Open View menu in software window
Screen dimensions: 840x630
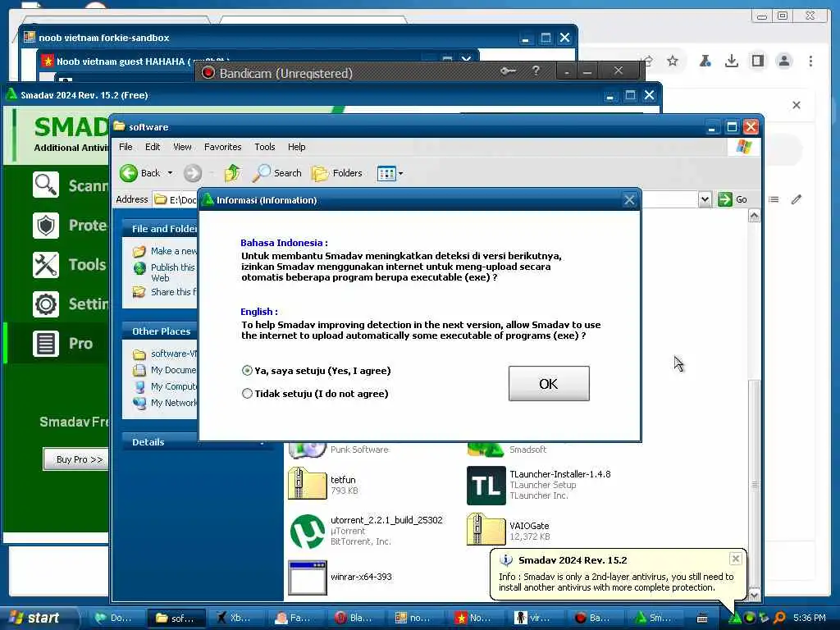(182, 147)
